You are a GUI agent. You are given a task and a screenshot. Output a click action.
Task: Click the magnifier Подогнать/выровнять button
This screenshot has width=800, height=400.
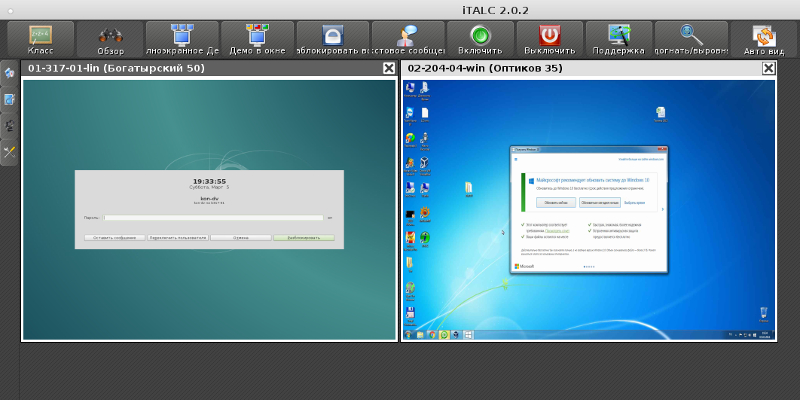(691, 39)
